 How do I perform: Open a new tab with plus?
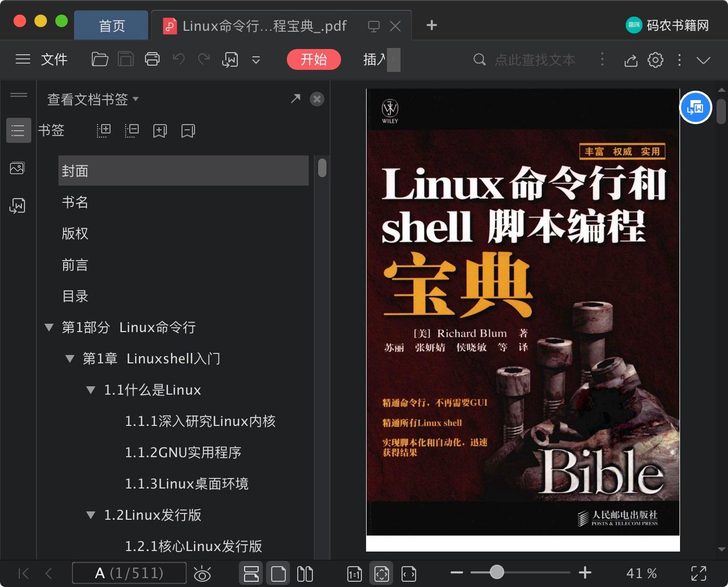pyautogui.click(x=432, y=25)
